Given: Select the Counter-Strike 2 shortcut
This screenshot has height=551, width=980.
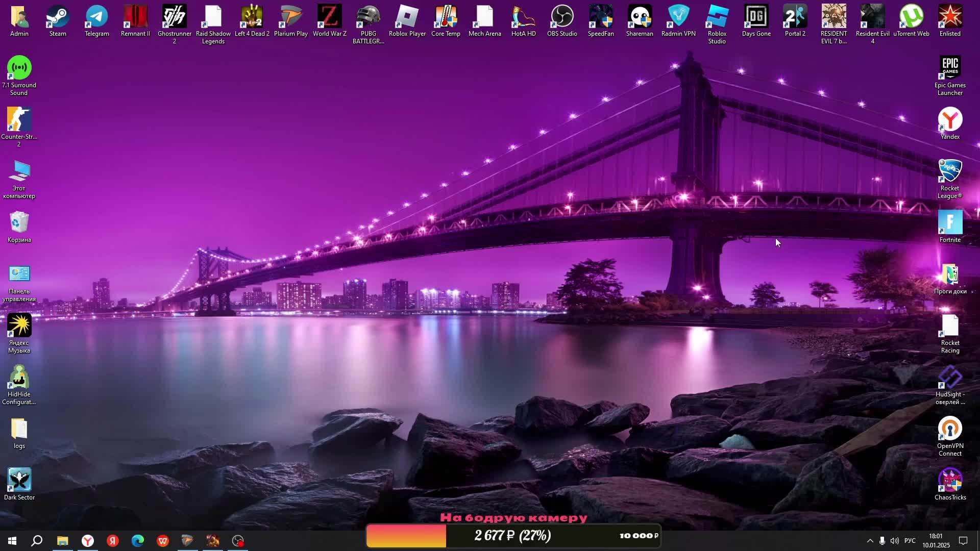Looking at the screenshot, I should (x=19, y=127).
